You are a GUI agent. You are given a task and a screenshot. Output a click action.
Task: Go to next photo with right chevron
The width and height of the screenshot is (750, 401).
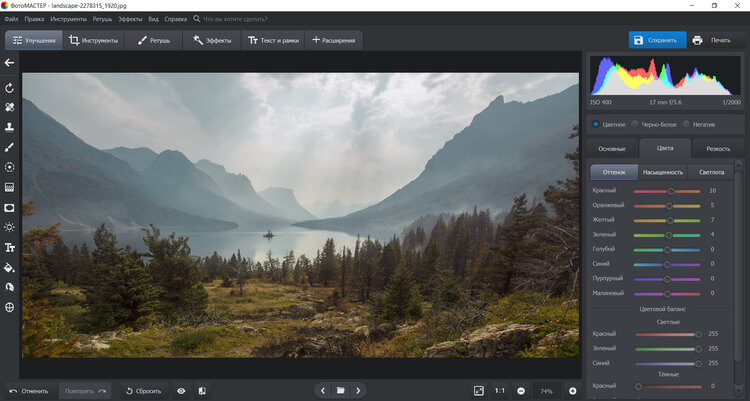(x=358, y=390)
